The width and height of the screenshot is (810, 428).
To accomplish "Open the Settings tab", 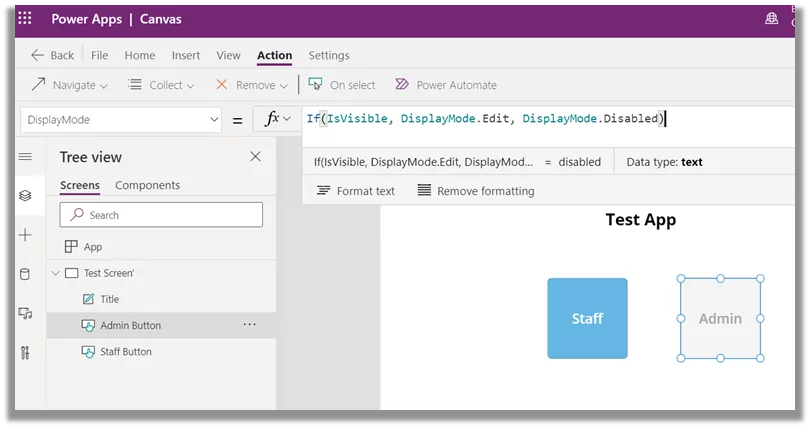I will coord(329,55).
